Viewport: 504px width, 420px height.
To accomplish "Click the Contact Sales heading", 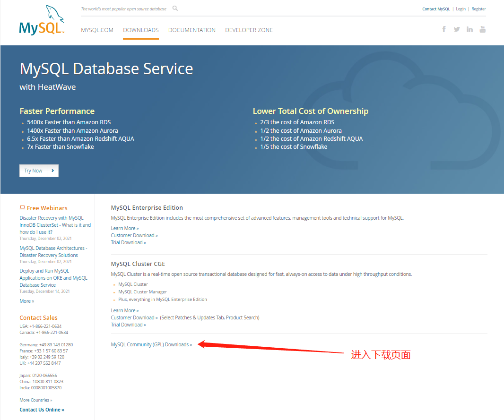I will [x=38, y=317].
